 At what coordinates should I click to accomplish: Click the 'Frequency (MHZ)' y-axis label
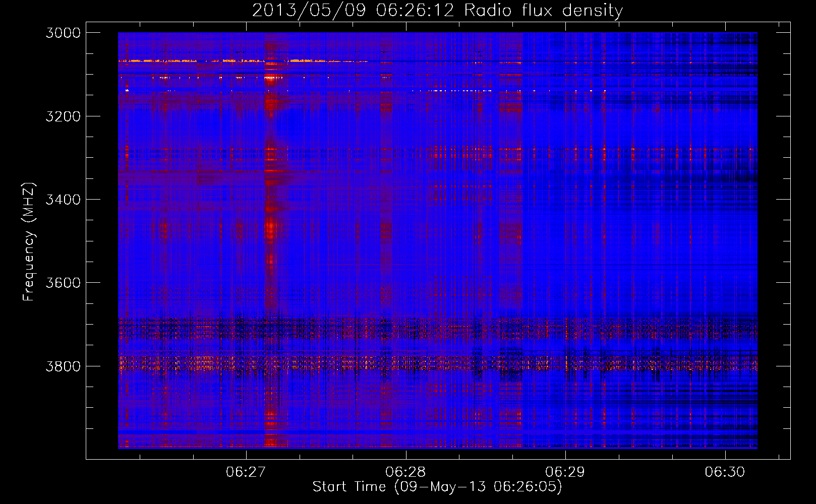coord(29,242)
